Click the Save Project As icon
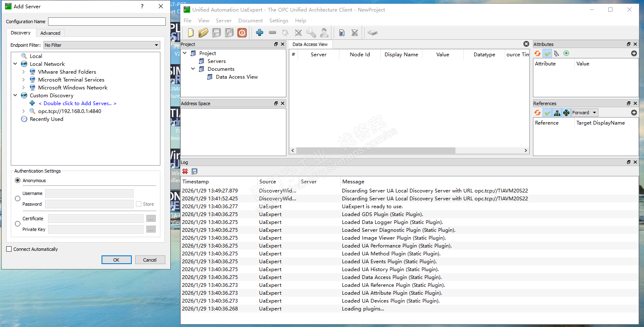This screenshot has height=327, width=644. [x=229, y=33]
